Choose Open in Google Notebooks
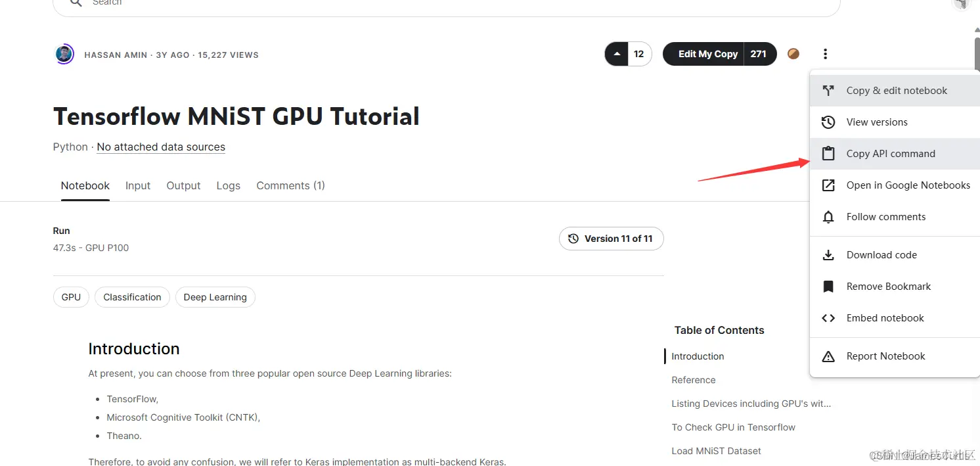 895,185
